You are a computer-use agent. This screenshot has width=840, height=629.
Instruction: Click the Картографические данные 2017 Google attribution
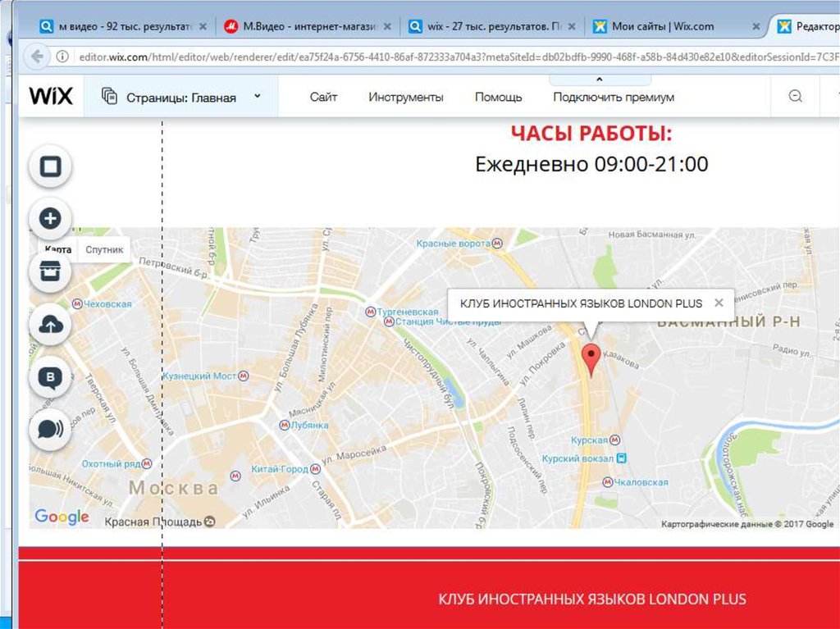tap(747, 524)
